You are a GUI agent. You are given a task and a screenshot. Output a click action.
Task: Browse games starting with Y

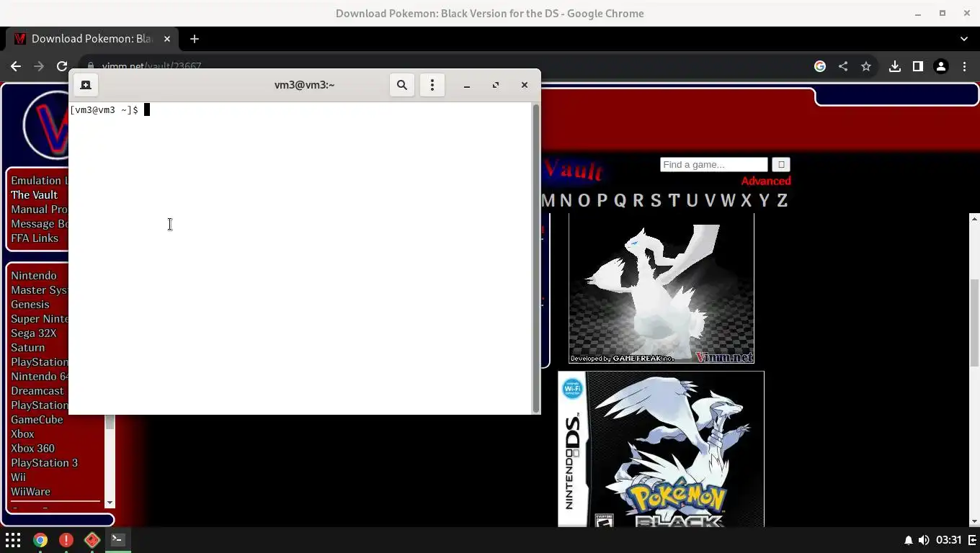(x=765, y=201)
